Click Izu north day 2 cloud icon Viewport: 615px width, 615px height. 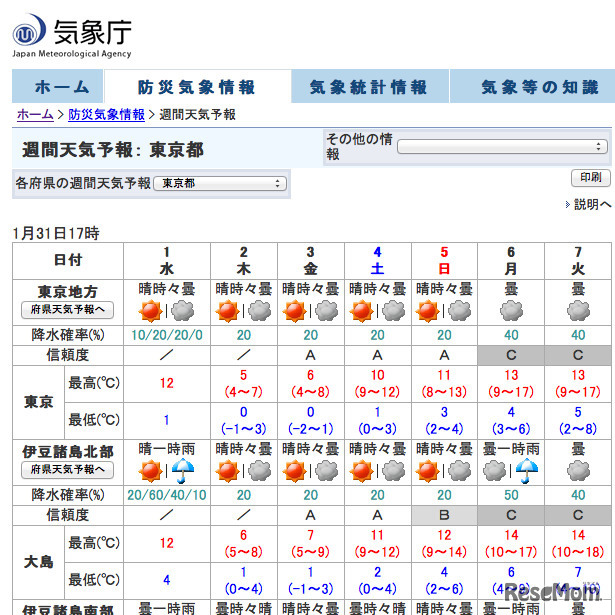[259, 471]
